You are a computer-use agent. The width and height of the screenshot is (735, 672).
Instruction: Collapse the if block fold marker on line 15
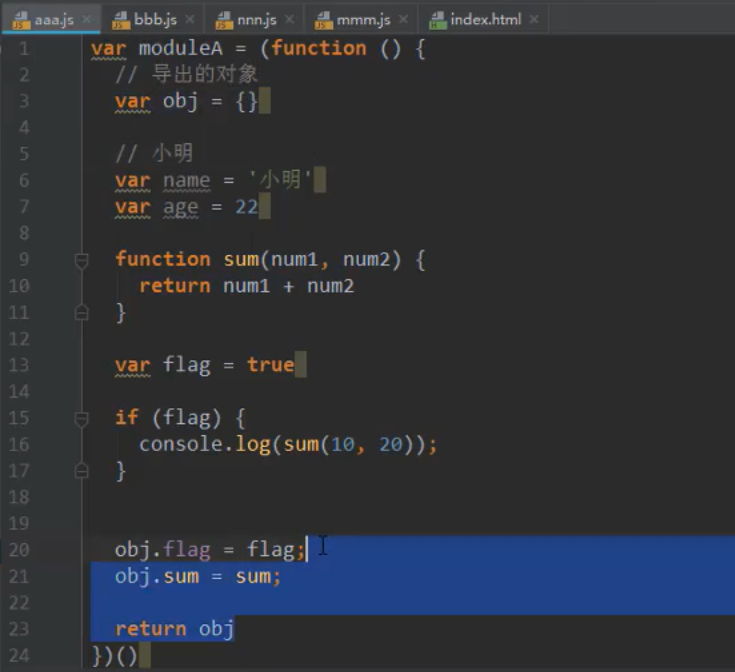(82, 418)
